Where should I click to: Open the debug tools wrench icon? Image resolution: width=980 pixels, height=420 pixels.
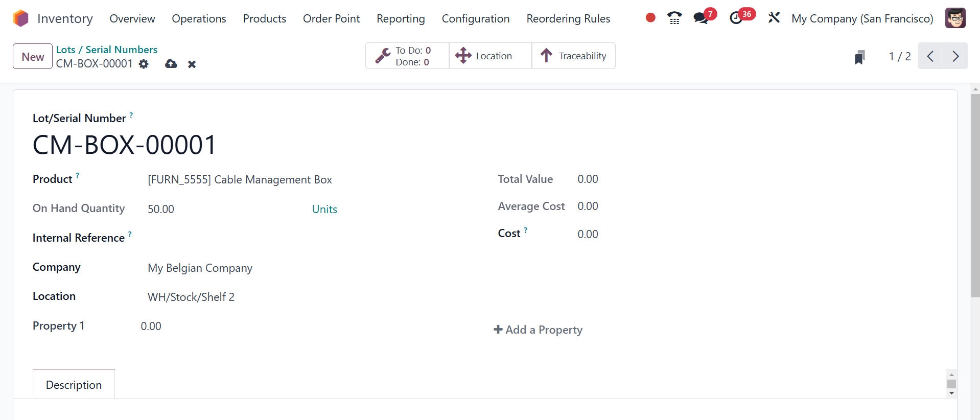click(x=774, y=18)
